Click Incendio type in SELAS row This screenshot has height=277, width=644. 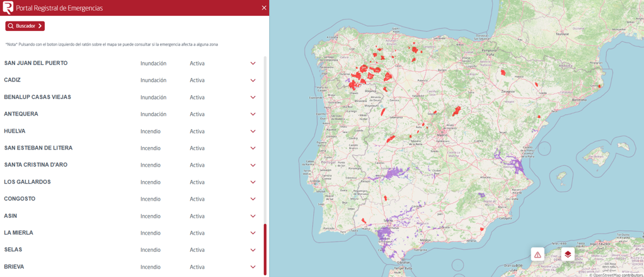(x=151, y=250)
